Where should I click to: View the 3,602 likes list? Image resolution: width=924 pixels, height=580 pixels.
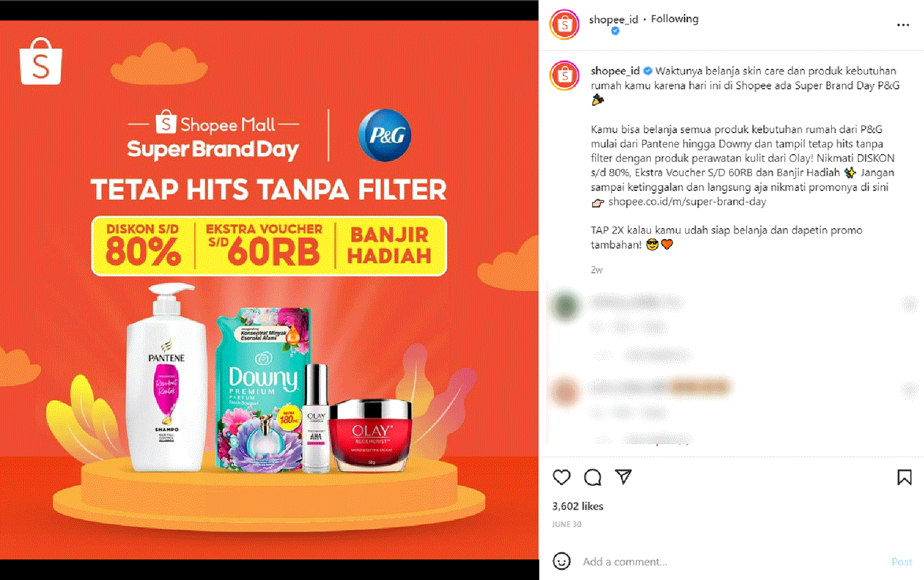coord(578,506)
